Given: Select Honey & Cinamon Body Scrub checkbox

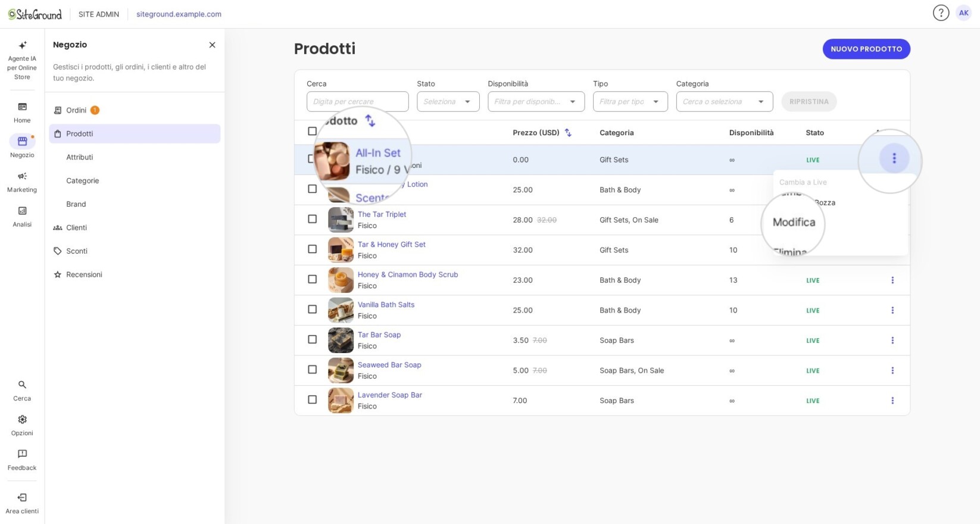Looking at the screenshot, I should pyautogui.click(x=312, y=279).
